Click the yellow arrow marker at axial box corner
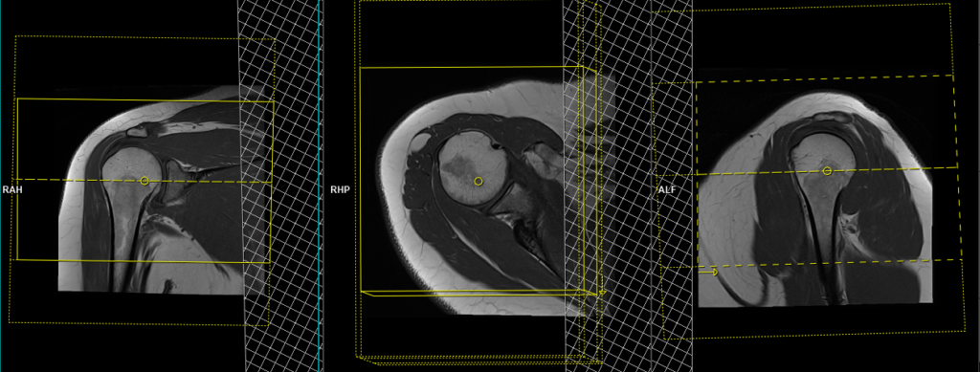 click(x=603, y=292)
